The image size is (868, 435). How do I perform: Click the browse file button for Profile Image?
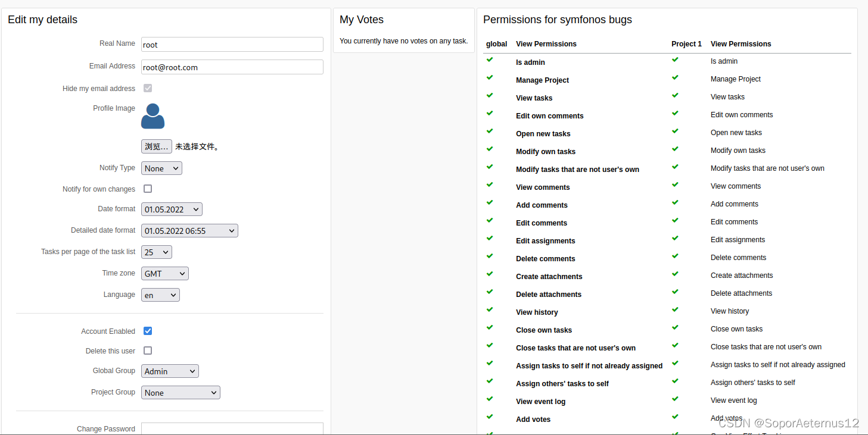point(156,146)
